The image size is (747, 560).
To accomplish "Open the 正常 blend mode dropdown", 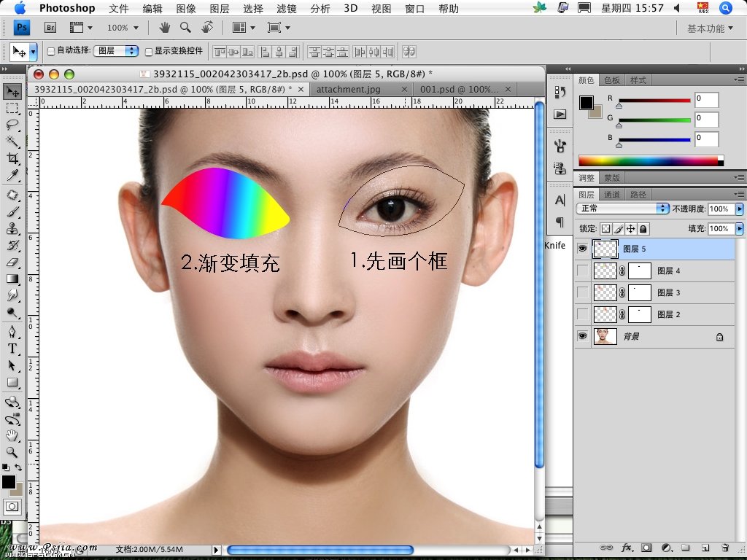I will click(623, 209).
